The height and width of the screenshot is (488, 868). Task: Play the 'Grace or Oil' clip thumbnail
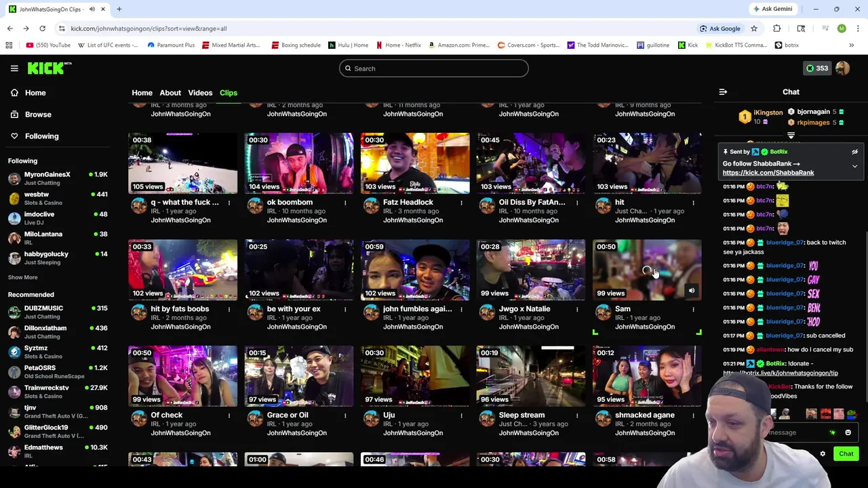(299, 376)
